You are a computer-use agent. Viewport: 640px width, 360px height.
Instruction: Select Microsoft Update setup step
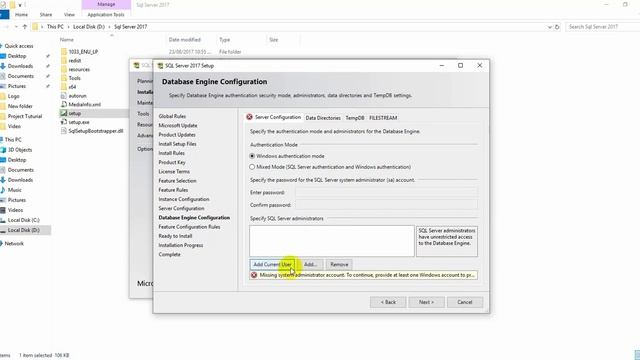178,125
